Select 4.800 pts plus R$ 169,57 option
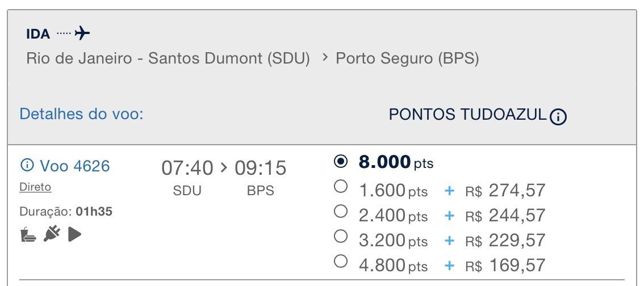Screen dimensions: 644x286 (x=341, y=262)
